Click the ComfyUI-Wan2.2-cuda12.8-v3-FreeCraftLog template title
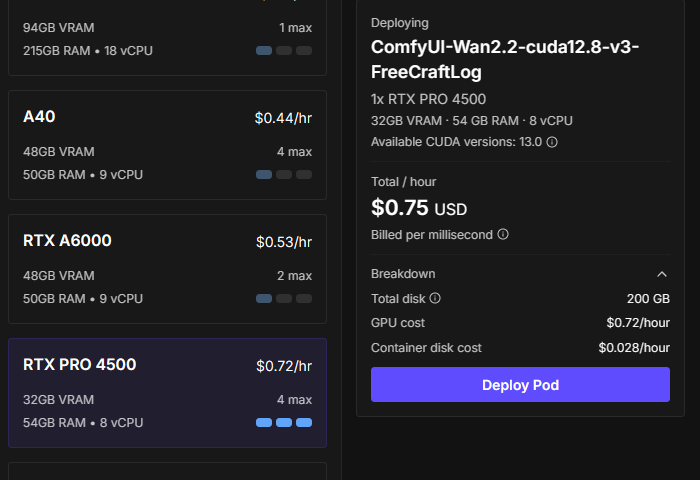This screenshot has width=700, height=480. point(505,59)
